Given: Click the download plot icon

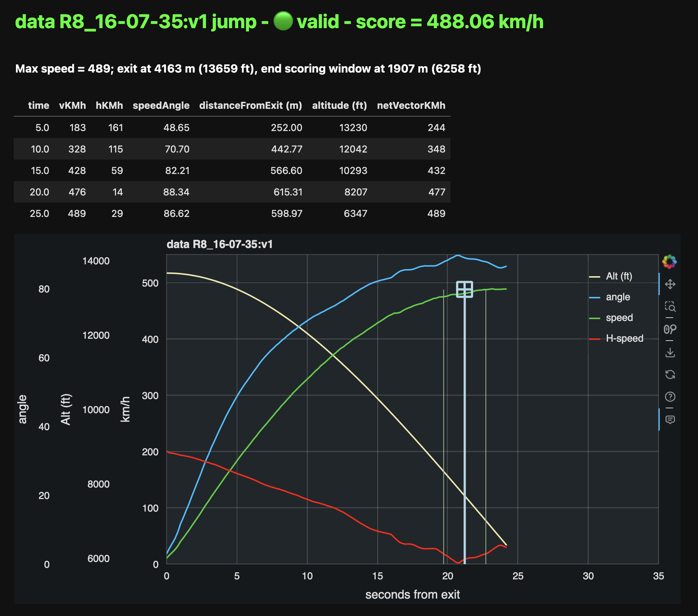Looking at the screenshot, I should [x=671, y=352].
